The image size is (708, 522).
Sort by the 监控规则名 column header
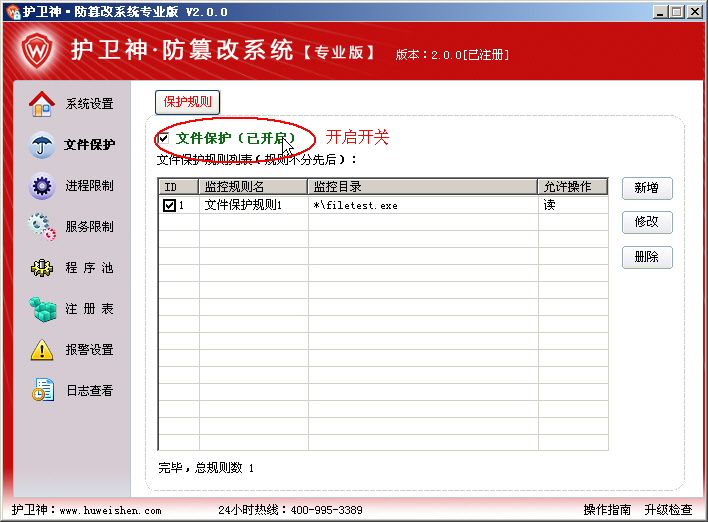tap(253, 186)
